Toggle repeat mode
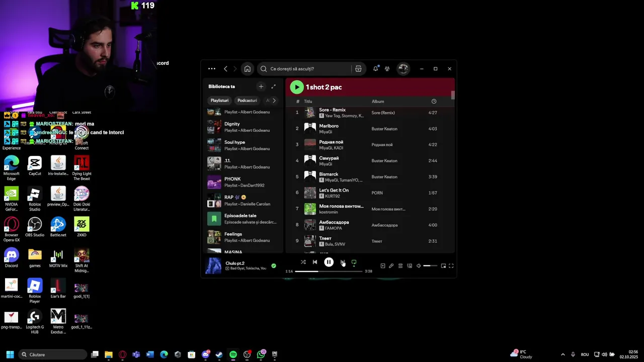This screenshot has width=644, height=362. click(354, 262)
